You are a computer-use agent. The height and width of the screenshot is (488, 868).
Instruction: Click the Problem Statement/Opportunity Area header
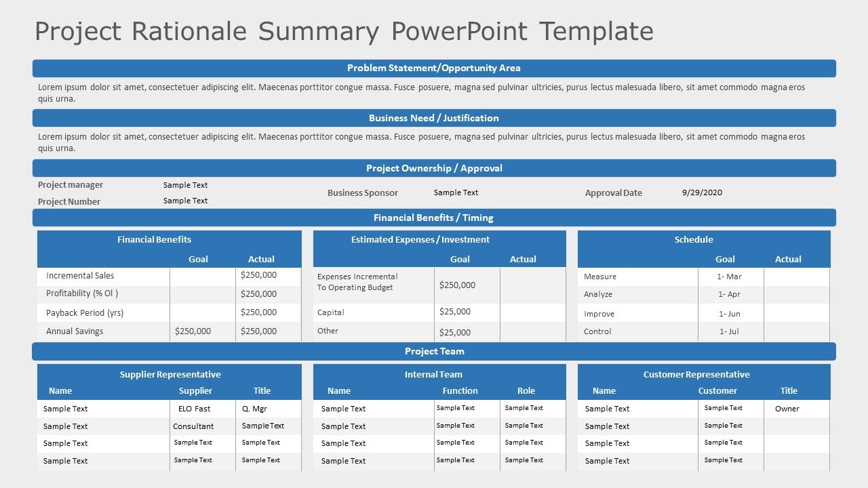point(433,68)
